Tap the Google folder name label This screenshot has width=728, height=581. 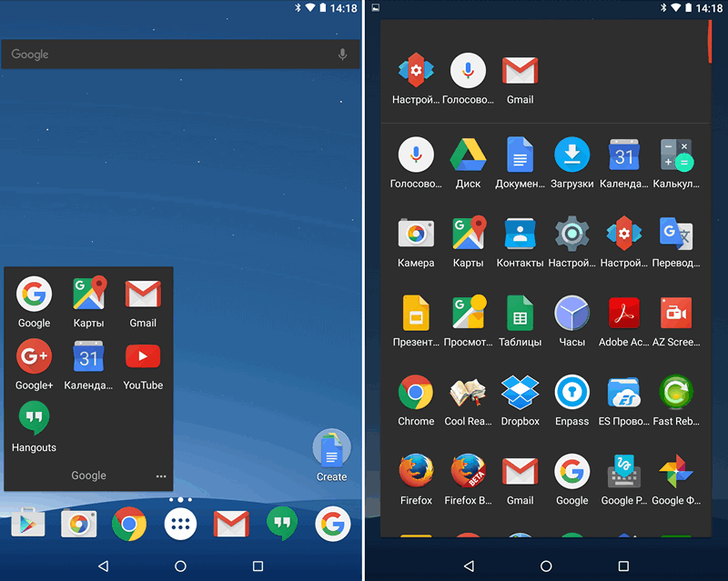(x=88, y=476)
